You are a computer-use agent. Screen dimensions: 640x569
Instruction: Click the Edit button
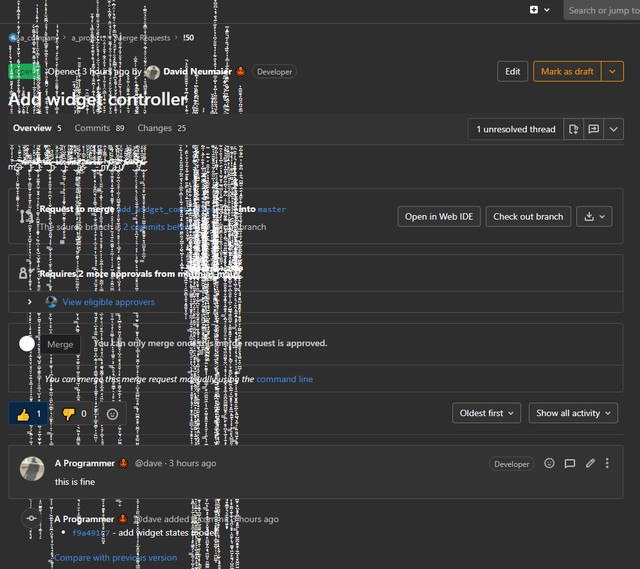[512, 71]
